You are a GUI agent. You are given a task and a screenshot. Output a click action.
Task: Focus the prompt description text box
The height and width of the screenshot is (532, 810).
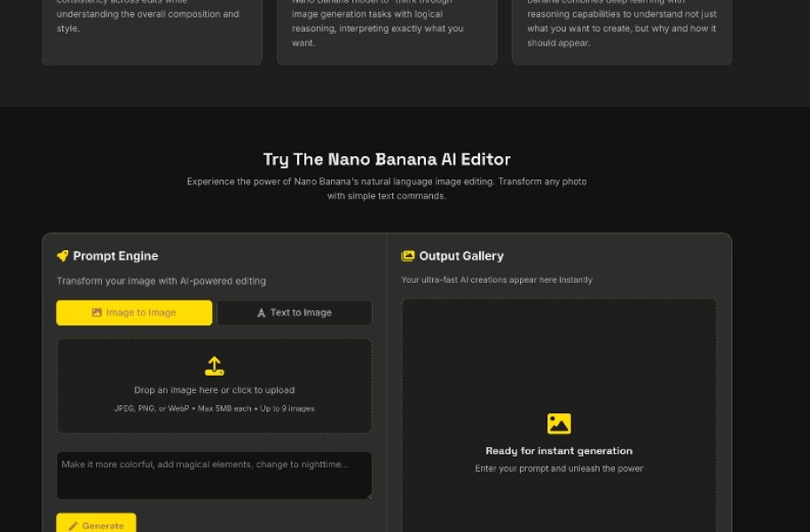point(213,474)
